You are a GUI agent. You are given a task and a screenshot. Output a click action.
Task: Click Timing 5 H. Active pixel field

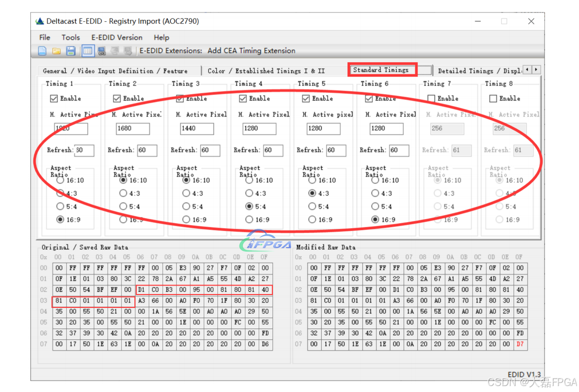pyautogui.click(x=324, y=128)
